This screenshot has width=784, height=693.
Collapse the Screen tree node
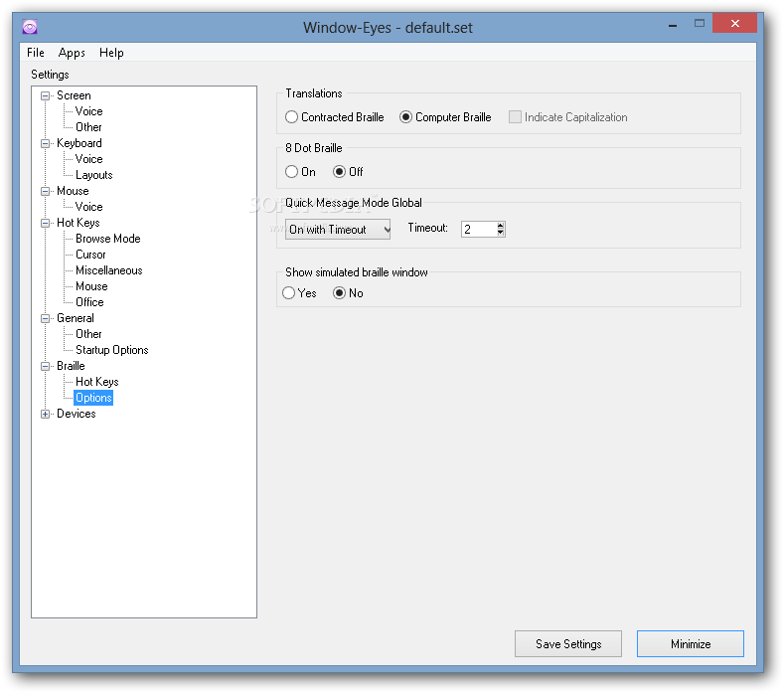pyautogui.click(x=45, y=95)
